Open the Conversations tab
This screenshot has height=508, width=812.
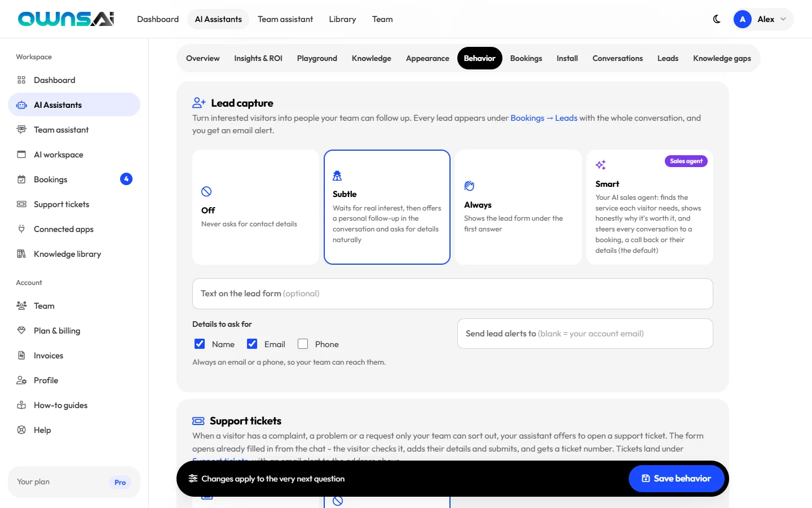pos(617,58)
